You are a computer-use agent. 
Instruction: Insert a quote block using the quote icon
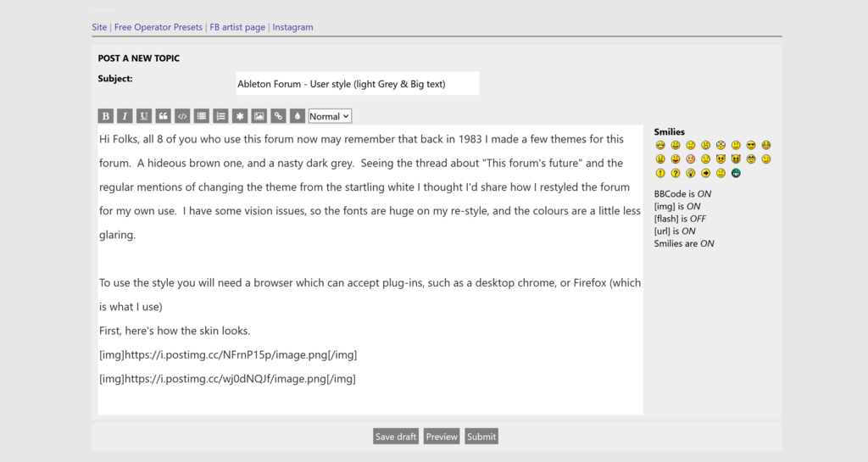[164, 116]
